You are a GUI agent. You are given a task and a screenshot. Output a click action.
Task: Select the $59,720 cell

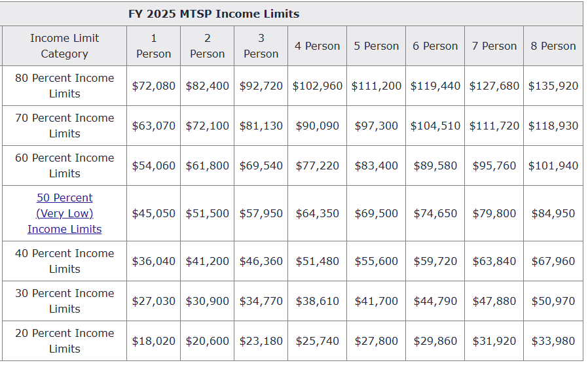tap(435, 261)
